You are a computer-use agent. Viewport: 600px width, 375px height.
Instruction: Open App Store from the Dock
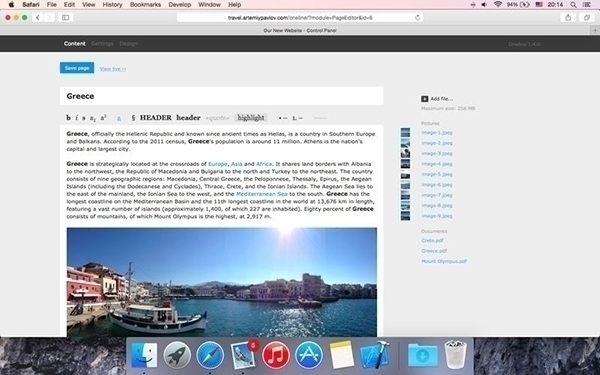coord(309,355)
